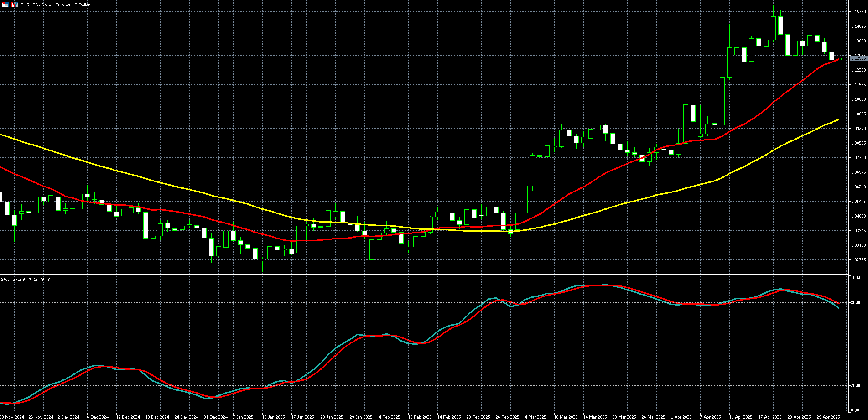Click the 6 Dec 2024 date label
Viewport: 868px width, 420px height.
pos(98,417)
